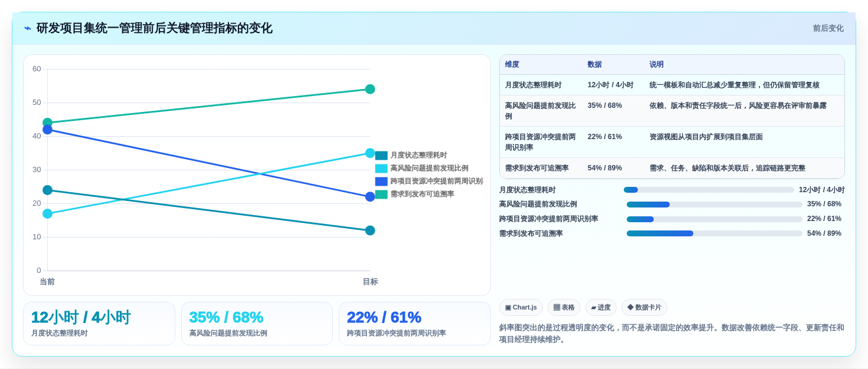Toggle 需求到发布可追溯率 legend swatch
This screenshot has height=369, width=868.
point(381,195)
